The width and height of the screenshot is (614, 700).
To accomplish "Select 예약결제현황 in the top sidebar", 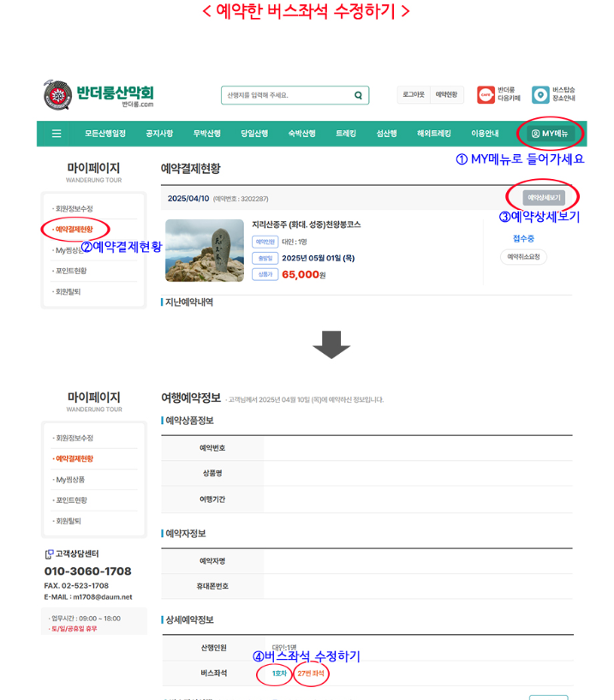I will point(74,230).
